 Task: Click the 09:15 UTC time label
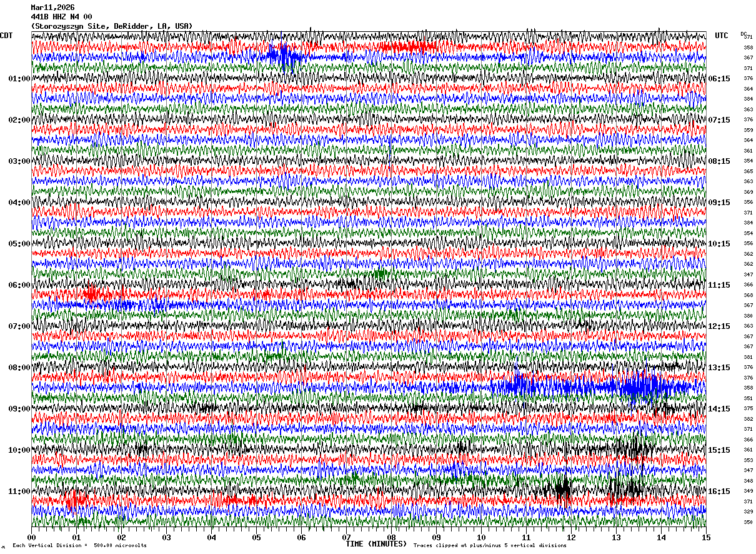719,203
